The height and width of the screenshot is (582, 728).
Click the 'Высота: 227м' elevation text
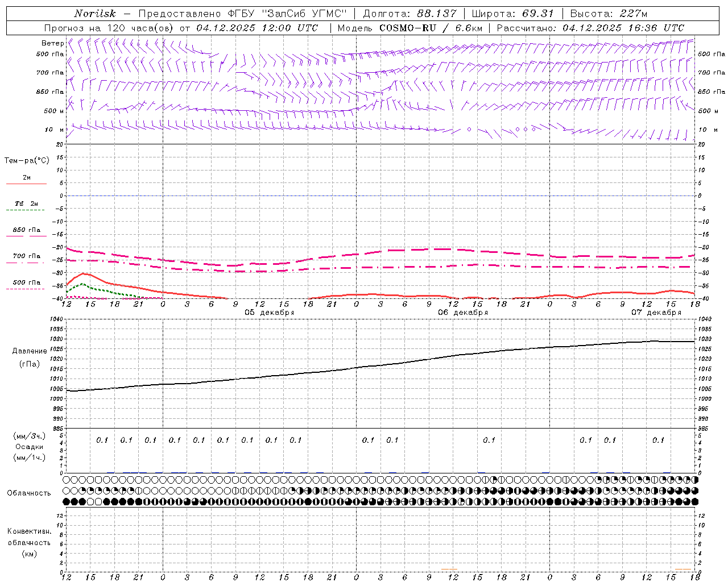(609, 14)
